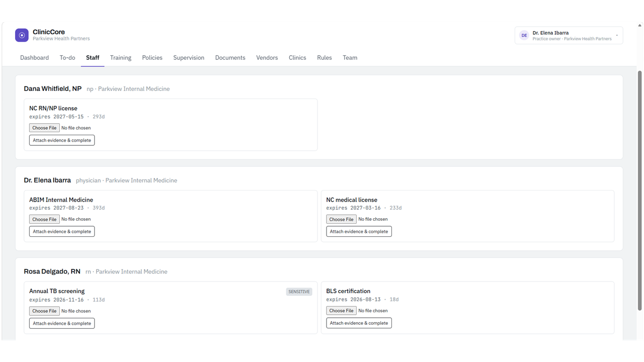Click the Parkview Health Partners subtitle under ClinicCore
The width and height of the screenshot is (644, 362).
[61, 39]
